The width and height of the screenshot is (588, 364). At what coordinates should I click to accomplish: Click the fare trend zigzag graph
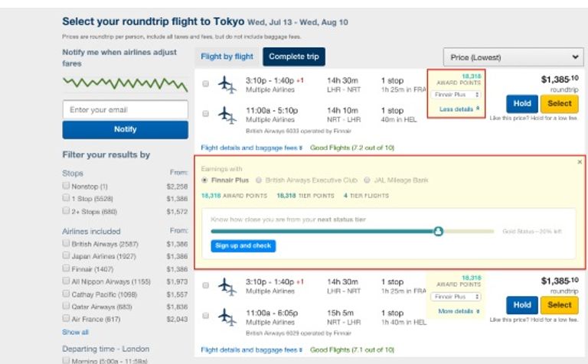[x=126, y=84]
